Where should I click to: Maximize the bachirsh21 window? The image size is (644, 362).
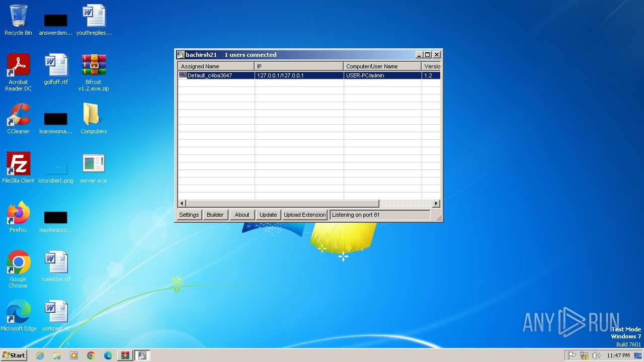click(428, 55)
